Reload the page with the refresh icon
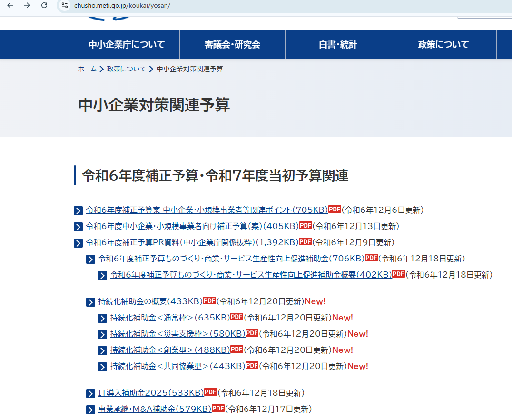The image size is (512, 420). coord(44,5)
